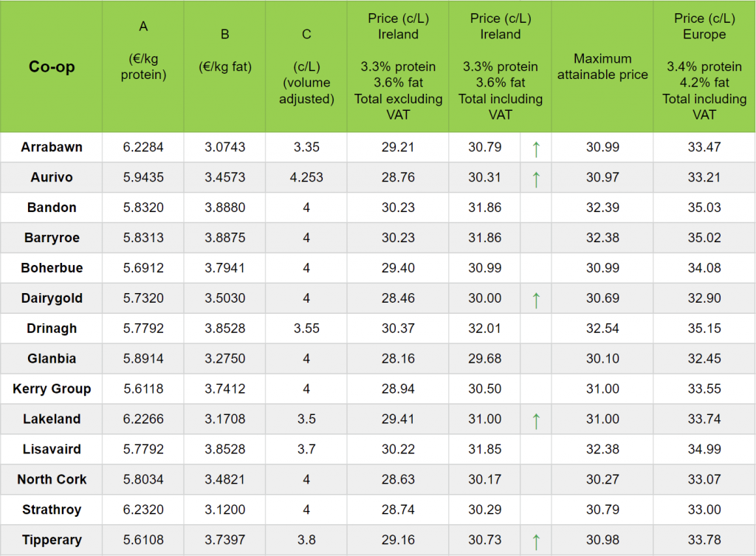The width and height of the screenshot is (756, 556).
Task: Click Bandon's maximum attainable price 32.39
Action: pyautogui.click(x=602, y=207)
